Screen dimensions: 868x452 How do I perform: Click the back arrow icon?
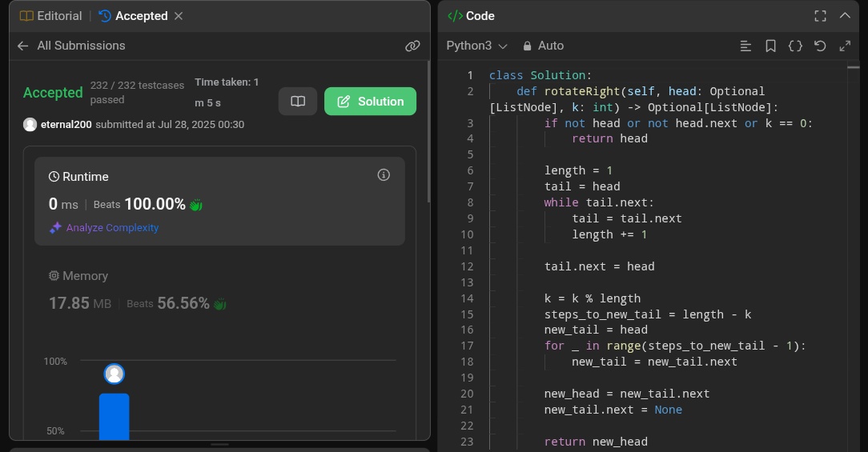point(22,46)
